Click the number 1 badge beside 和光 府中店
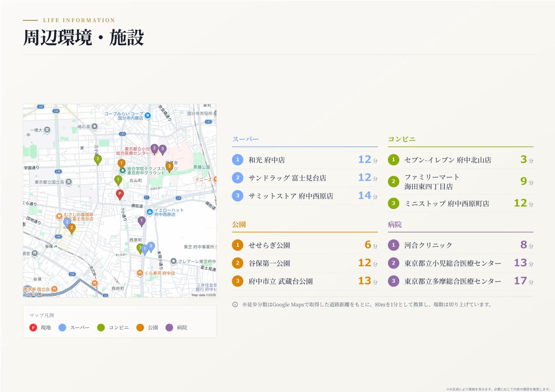 238,160
